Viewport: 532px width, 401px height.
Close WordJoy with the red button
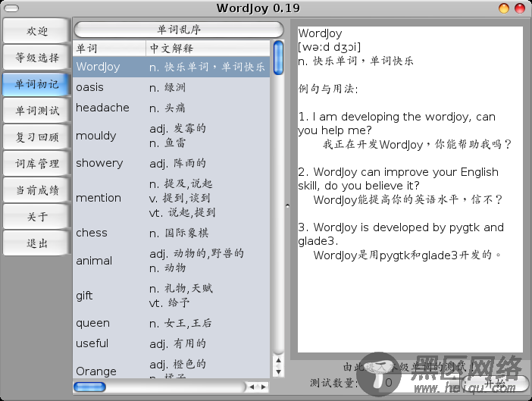520,8
